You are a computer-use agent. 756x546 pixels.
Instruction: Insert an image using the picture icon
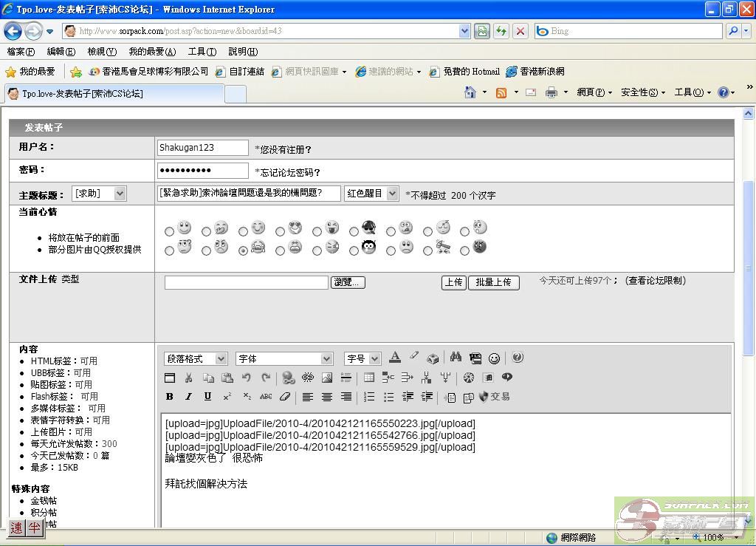pyautogui.click(x=327, y=378)
